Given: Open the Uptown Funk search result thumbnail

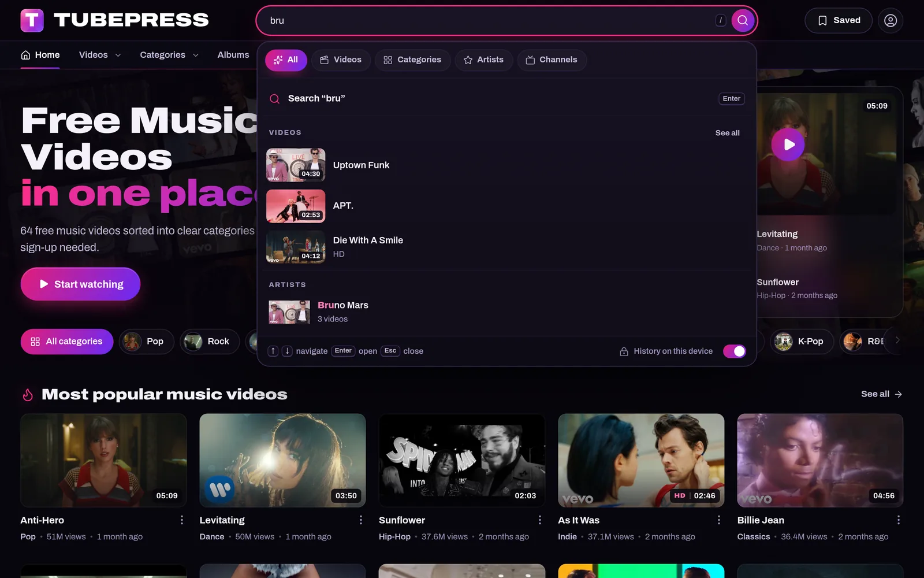Looking at the screenshot, I should point(296,165).
